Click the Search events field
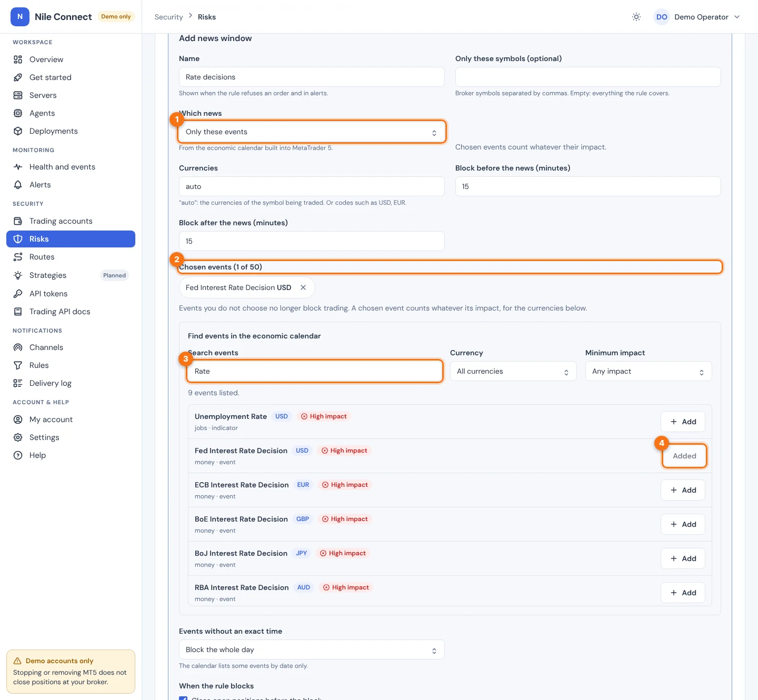Viewport: 758px width, 700px height. point(315,371)
